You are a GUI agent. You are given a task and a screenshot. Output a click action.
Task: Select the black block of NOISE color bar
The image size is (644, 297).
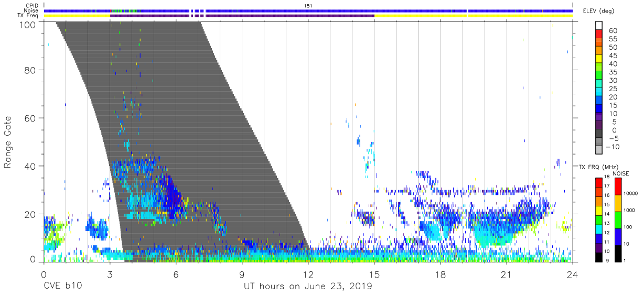click(618, 254)
